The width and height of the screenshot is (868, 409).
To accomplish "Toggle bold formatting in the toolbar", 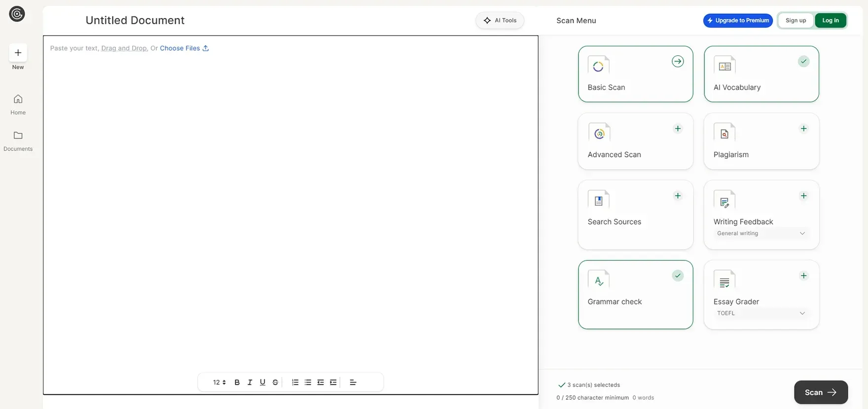I will pyautogui.click(x=237, y=382).
